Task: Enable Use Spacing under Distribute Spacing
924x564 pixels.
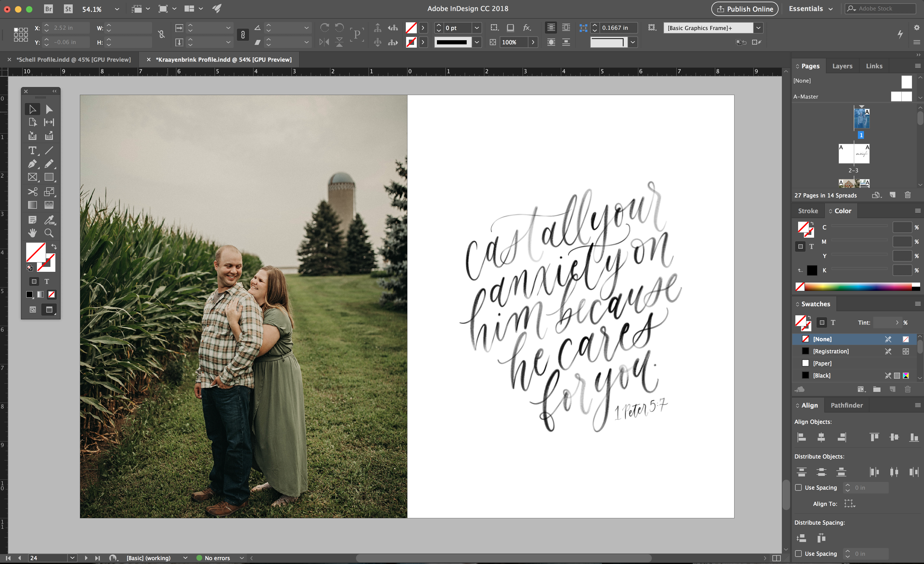Action: [x=798, y=553]
